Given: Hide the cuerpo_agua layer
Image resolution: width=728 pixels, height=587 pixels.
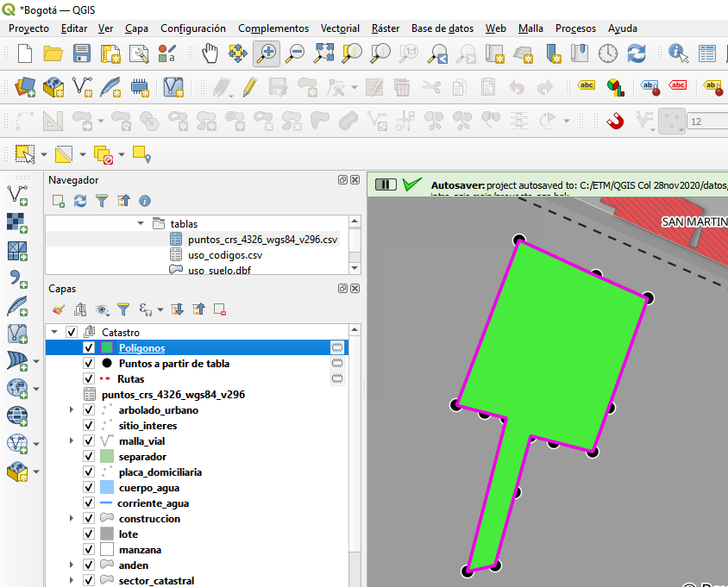Looking at the screenshot, I should pos(89,488).
